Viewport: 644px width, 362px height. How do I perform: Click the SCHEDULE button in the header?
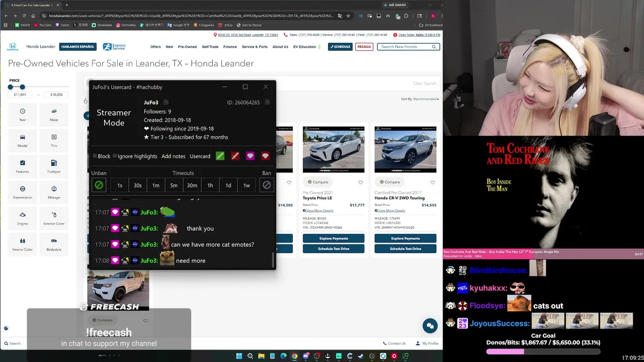[x=340, y=47]
